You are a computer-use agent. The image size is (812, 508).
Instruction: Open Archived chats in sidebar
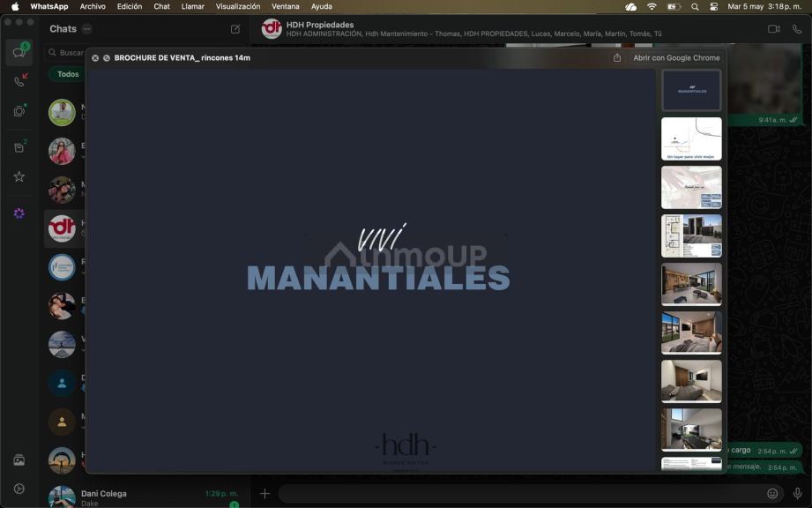click(x=19, y=147)
